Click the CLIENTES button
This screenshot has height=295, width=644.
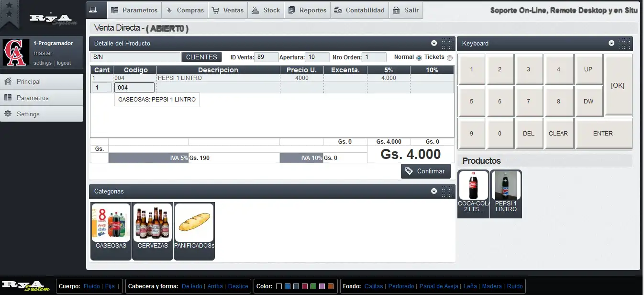pyautogui.click(x=201, y=57)
